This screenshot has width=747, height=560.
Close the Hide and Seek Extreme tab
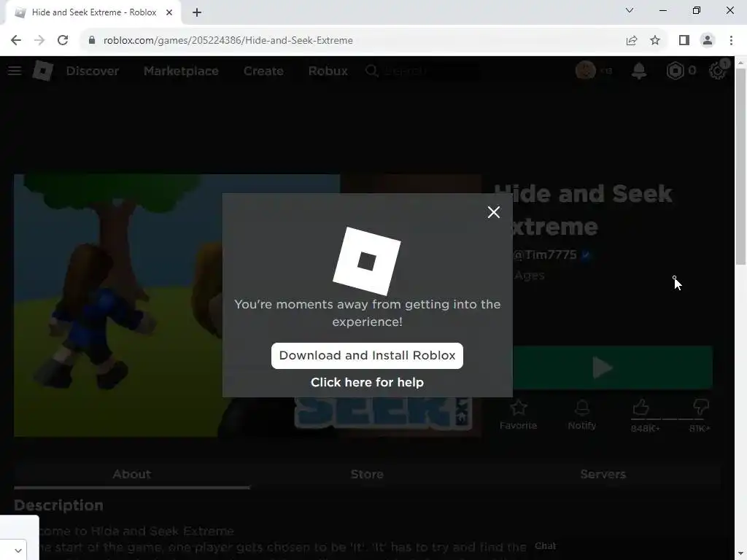[x=169, y=12]
